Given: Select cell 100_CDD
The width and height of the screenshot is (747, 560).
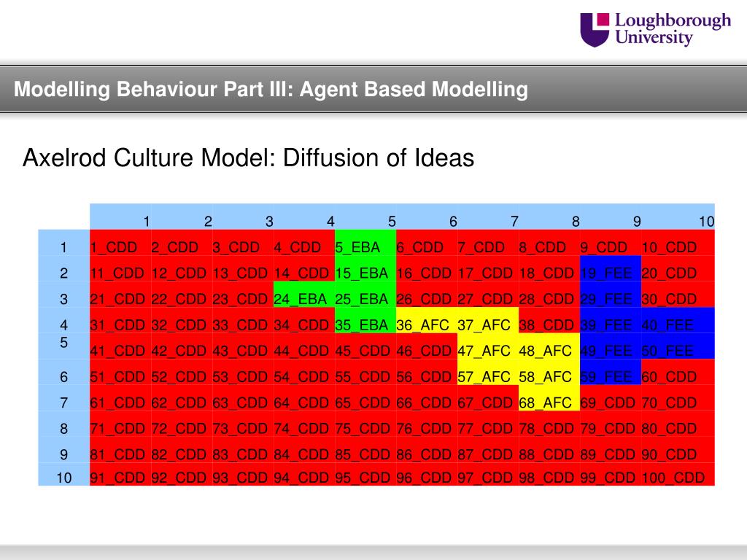Looking at the screenshot, I should click(678, 474).
